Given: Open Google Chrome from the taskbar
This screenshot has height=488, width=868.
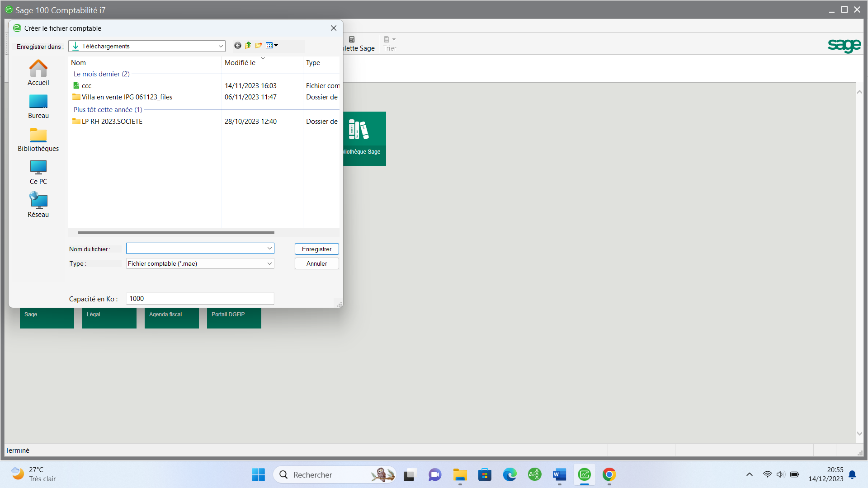Looking at the screenshot, I should pos(609,474).
